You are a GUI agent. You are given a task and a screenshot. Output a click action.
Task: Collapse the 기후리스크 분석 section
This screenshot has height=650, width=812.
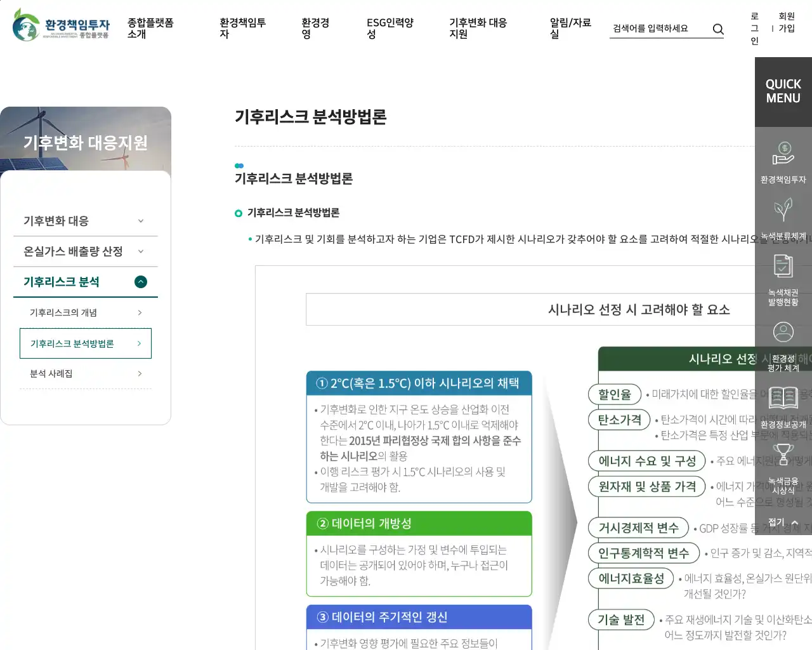141,282
